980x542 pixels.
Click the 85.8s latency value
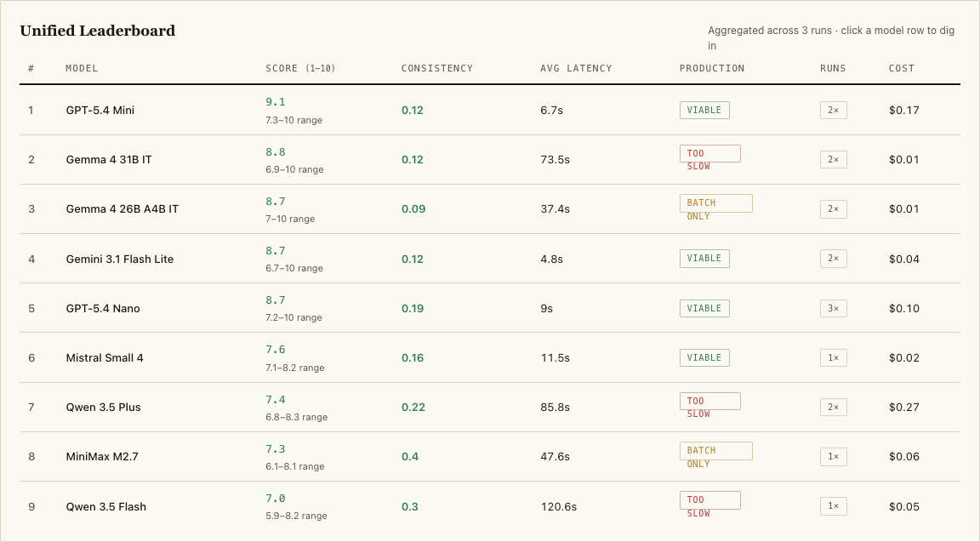click(x=555, y=407)
